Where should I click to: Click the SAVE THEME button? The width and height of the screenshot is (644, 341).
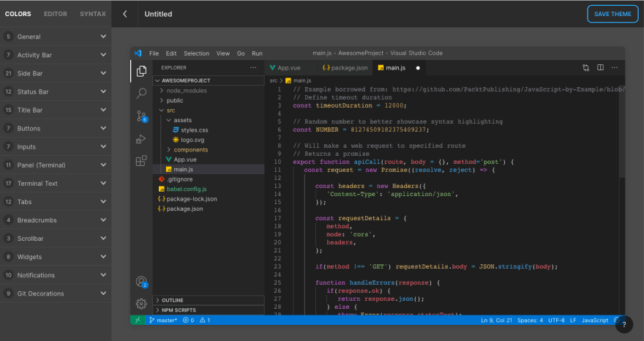click(613, 14)
